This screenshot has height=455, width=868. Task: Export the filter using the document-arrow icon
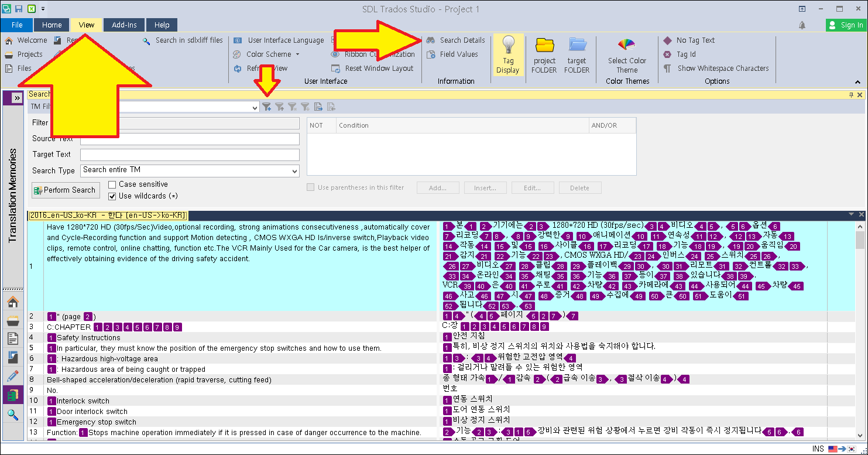point(318,106)
